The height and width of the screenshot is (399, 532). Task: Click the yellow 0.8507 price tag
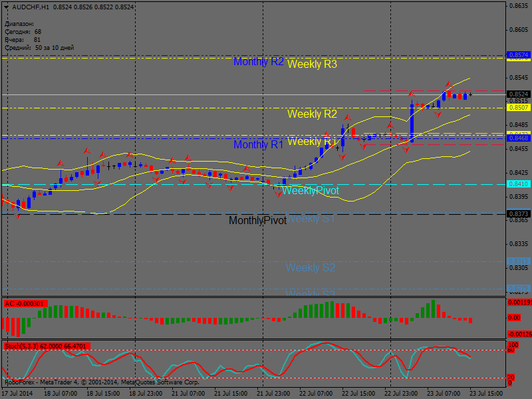518,107
